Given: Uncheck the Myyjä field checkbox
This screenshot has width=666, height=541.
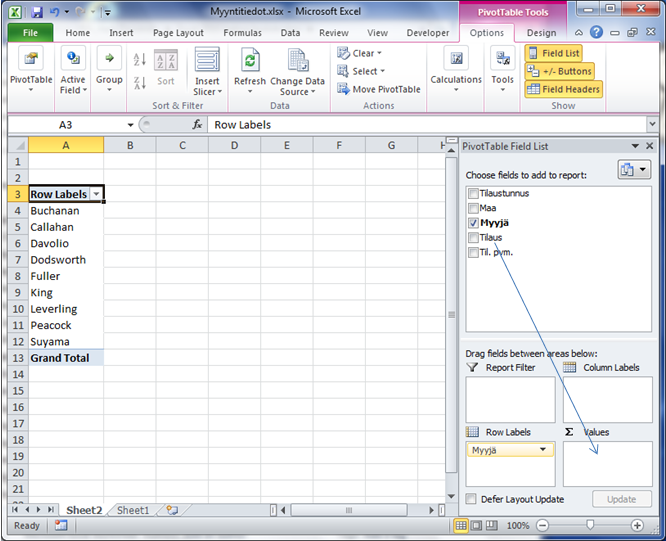Looking at the screenshot, I should 473,223.
